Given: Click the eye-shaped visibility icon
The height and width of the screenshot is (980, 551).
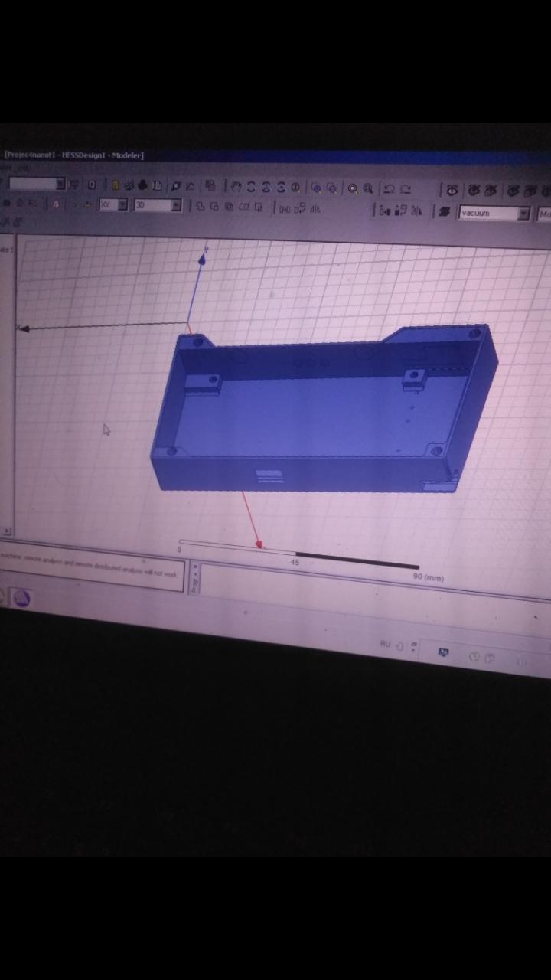Looking at the screenshot, I should point(452,191).
